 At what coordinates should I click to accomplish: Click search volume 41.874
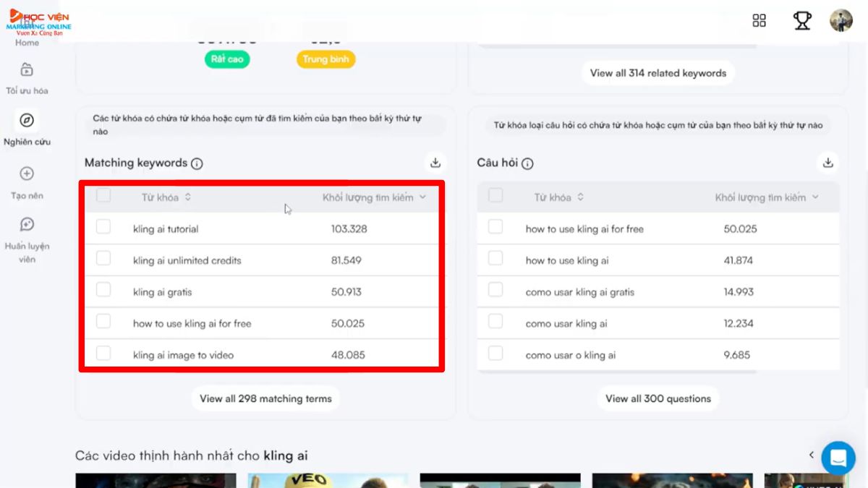739,260
